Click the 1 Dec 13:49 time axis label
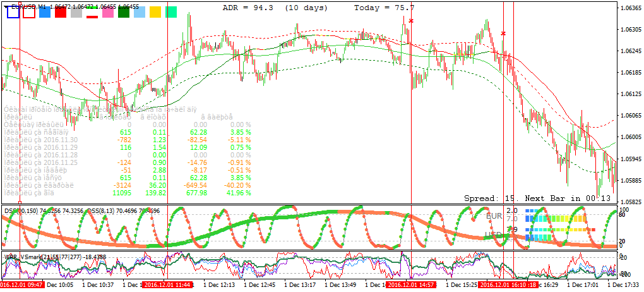The width and height of the screenshot is (644, 292). (x=339, y=284)
